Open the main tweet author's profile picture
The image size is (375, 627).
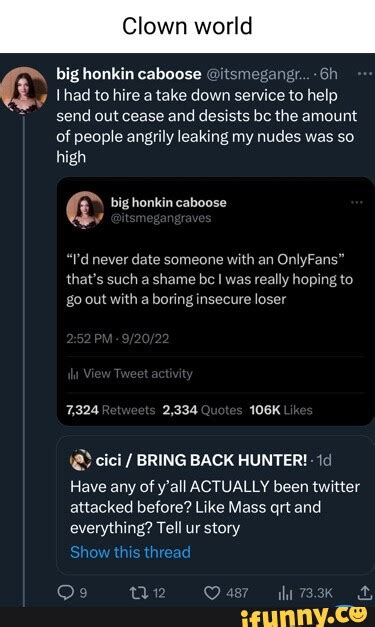[x=24, y=90]
